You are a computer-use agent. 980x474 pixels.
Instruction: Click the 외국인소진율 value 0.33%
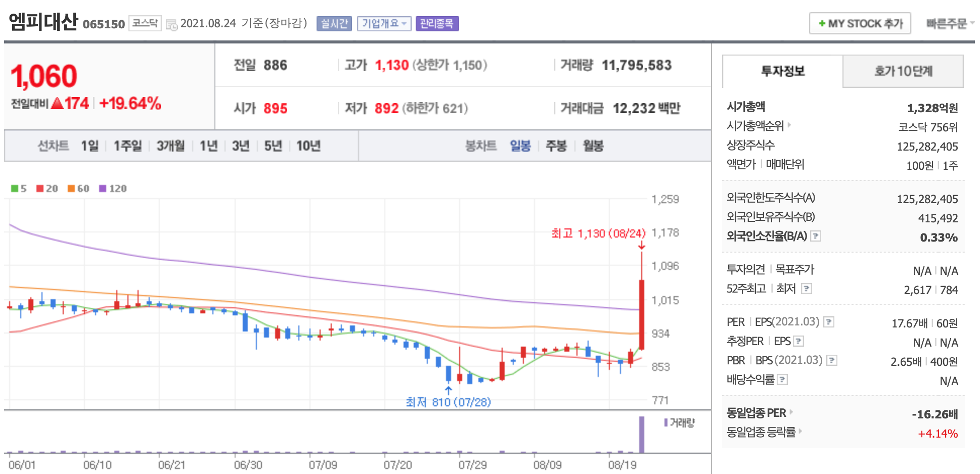[939, 238]
